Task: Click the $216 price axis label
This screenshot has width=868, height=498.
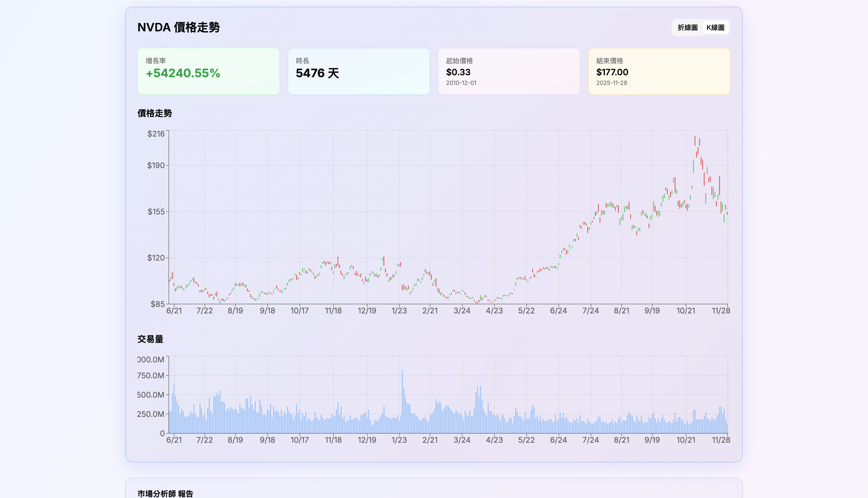Action: pyautogui.click(x=156, y=134)
